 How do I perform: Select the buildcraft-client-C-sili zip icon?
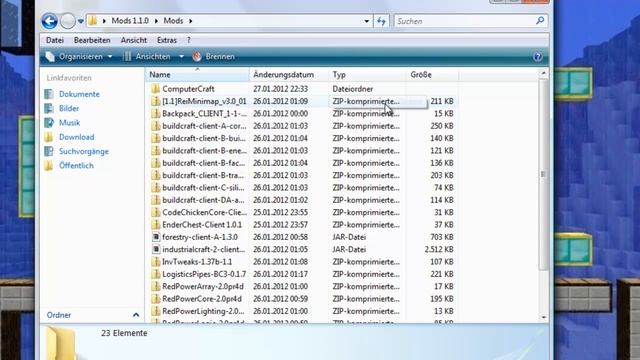click(x=155, y=187)
